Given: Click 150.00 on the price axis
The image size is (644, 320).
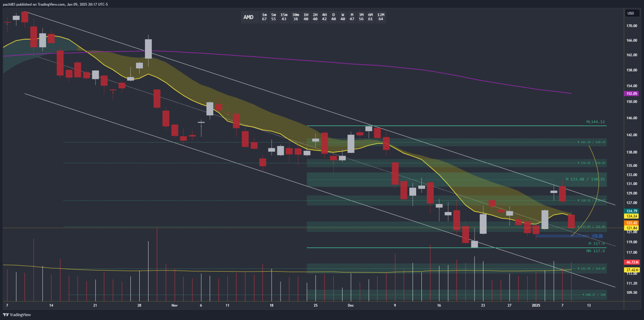Looking at the screenshot, I should (632, 102).
